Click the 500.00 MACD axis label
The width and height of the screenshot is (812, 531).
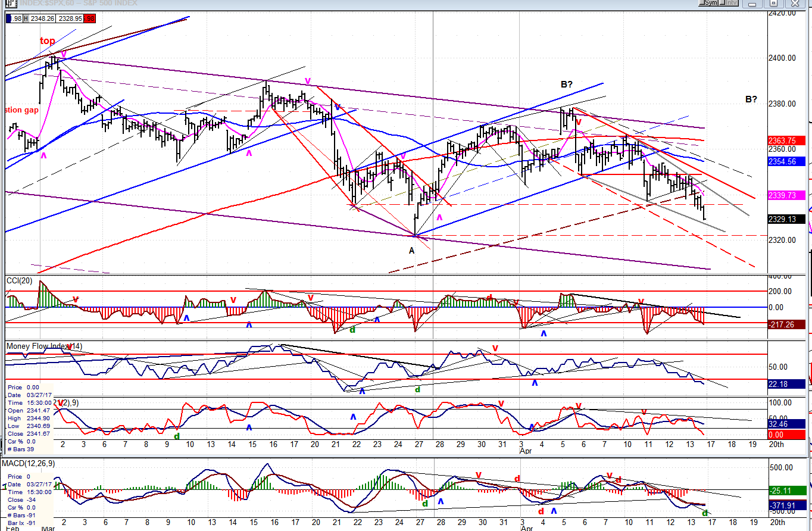(x=781, y=468)
